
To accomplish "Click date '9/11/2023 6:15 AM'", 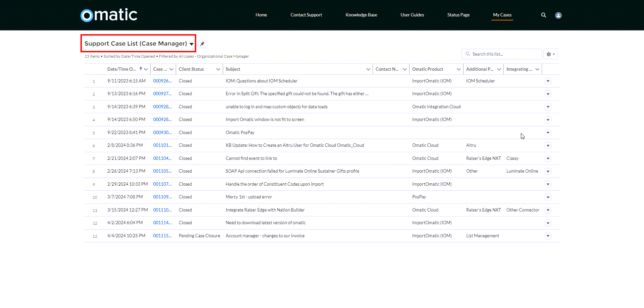I will (126, 81).
